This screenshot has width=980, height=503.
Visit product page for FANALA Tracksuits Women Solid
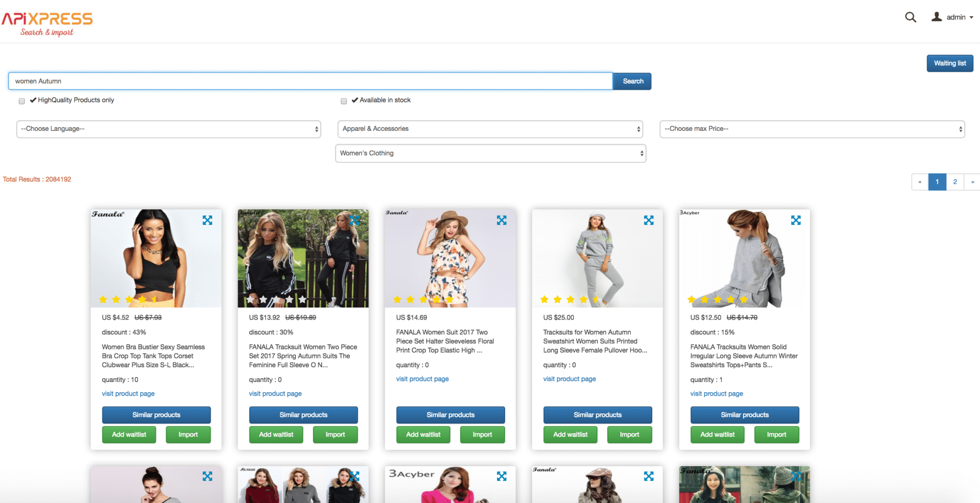(x=716, y=394)
